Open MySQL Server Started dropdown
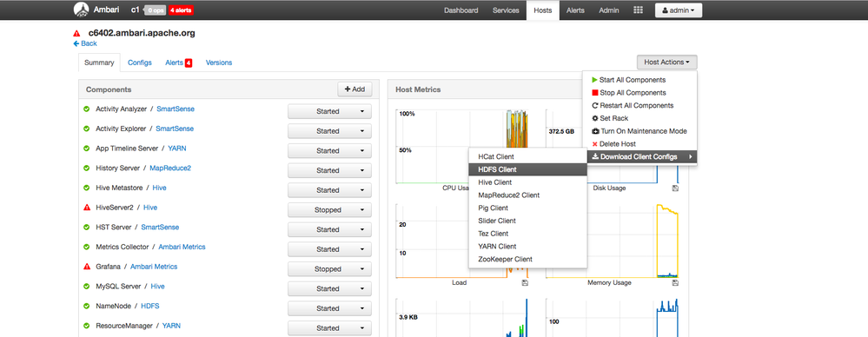 [329, 288]
